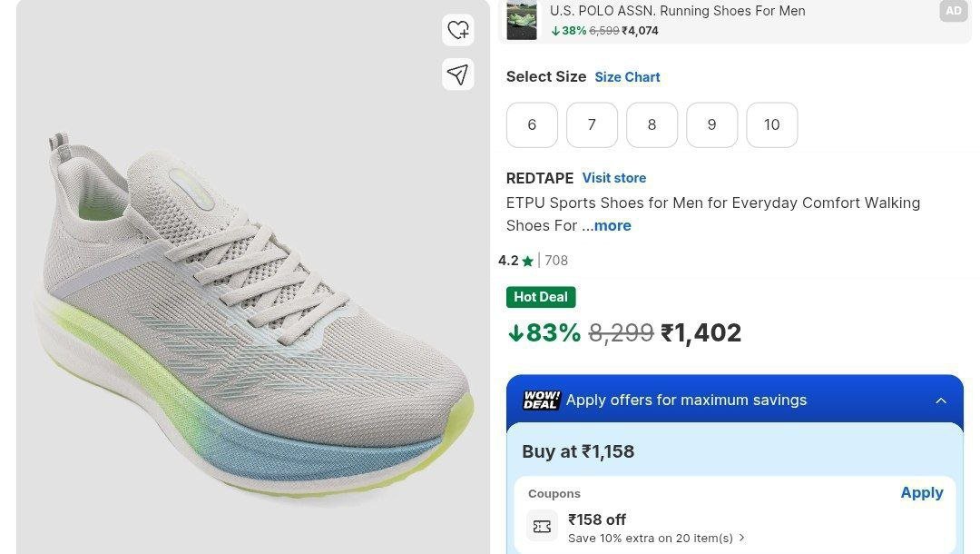Select shoe size 6
Image resolution: width=980 pixels, height=554 pixels.
click(532, 125)
